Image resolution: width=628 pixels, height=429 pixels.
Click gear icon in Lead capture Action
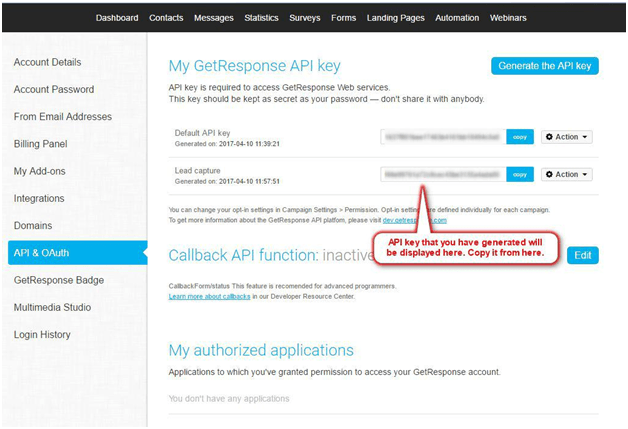pyautogui.click(x=549, y=174)
